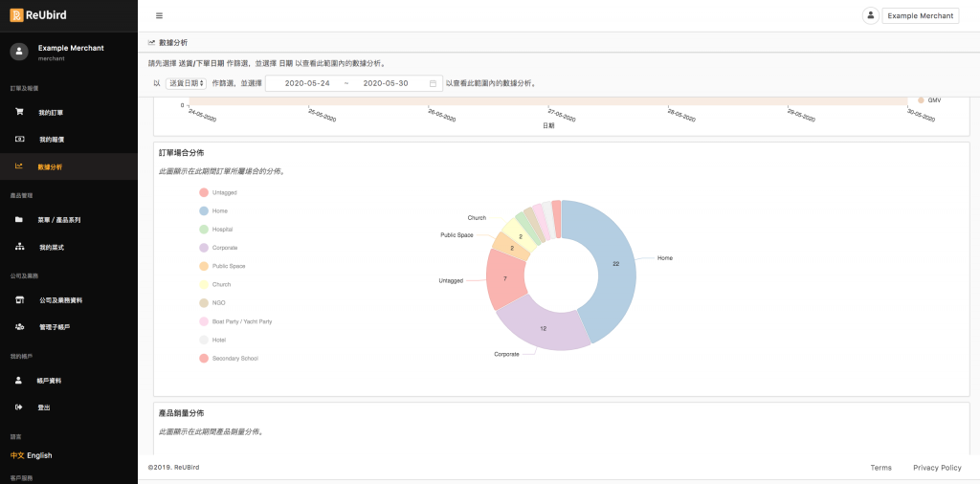Click the store icon beside 公司及業務資料
The width and height of the screenshot is (980, 484).
(19, 299)
